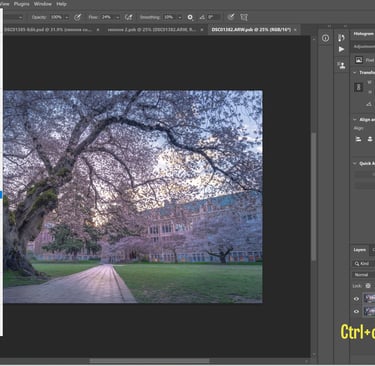Open the History panel icon
The height and width of the screenshot is (366, 375).
341,37
